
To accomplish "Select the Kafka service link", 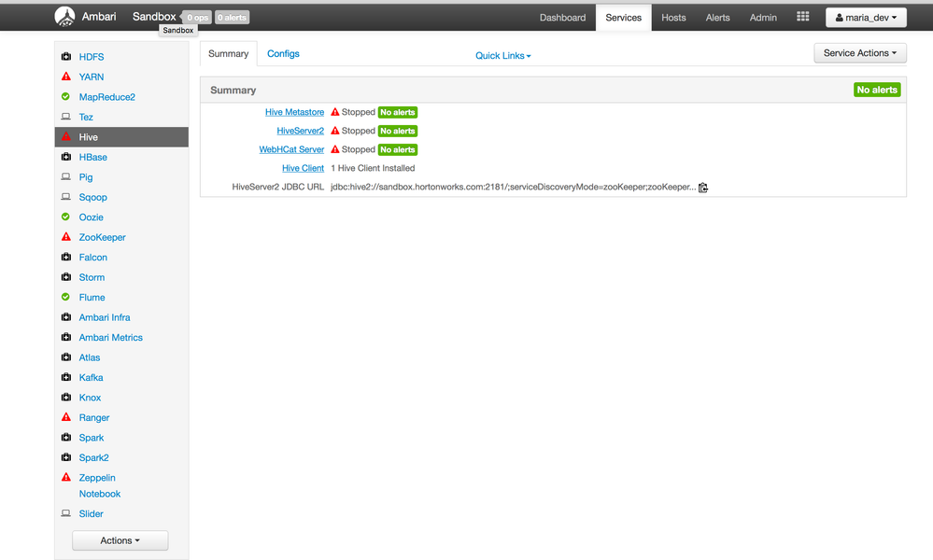I will click(91, 377).
